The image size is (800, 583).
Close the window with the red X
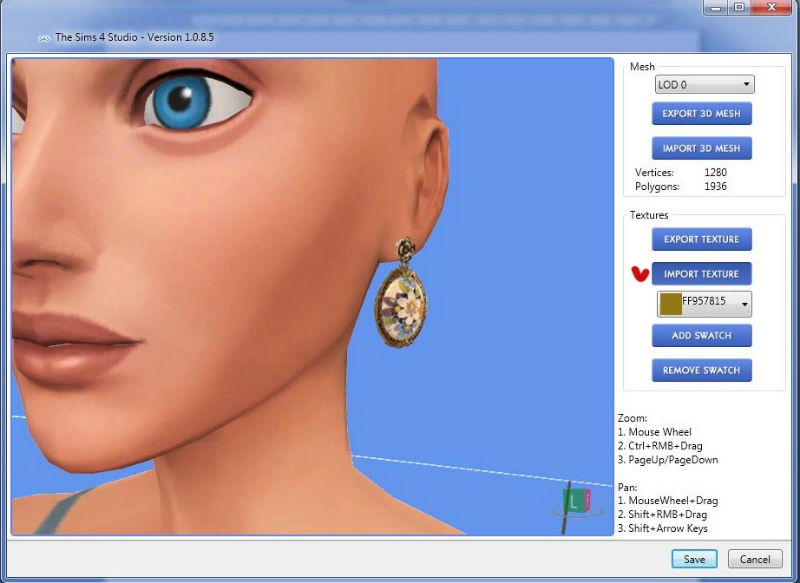point(772,8)
